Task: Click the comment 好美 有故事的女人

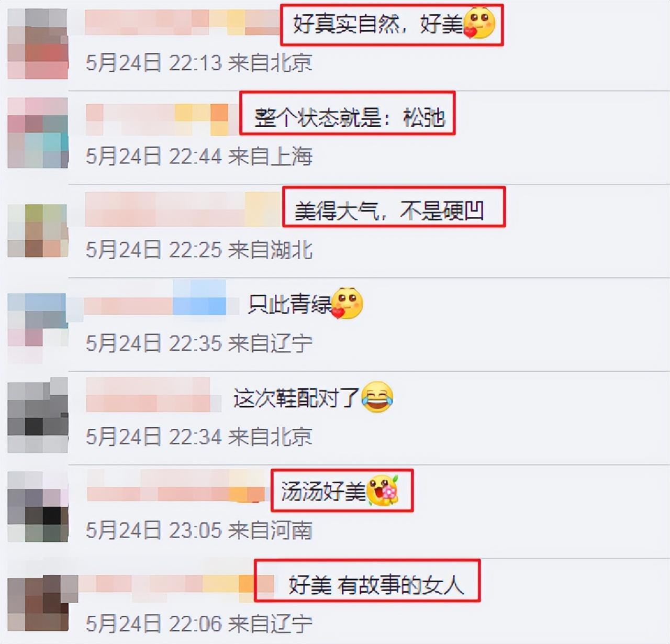Action: (376, 585)
